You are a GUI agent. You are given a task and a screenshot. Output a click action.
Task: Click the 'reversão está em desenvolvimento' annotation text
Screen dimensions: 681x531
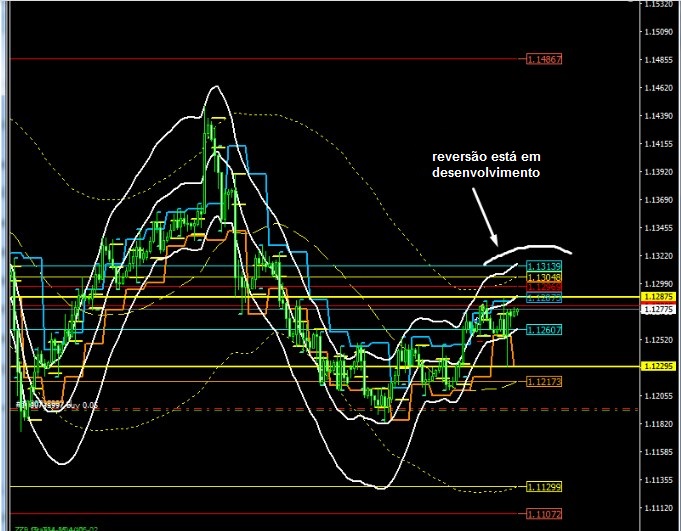pyautogui.click(x=486, y=165)
